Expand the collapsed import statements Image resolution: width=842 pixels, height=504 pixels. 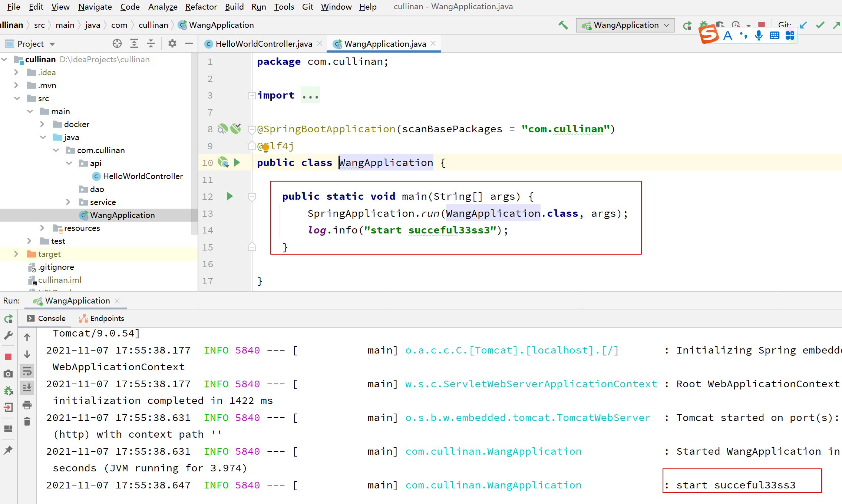tap(252, 96)
